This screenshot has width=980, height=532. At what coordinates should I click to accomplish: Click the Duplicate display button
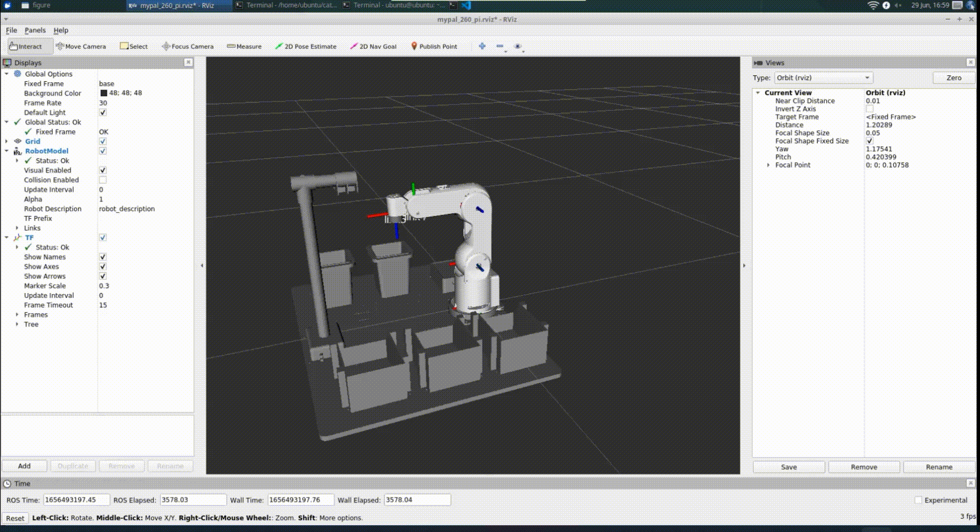pyautogui.click(x=73, y=466)
